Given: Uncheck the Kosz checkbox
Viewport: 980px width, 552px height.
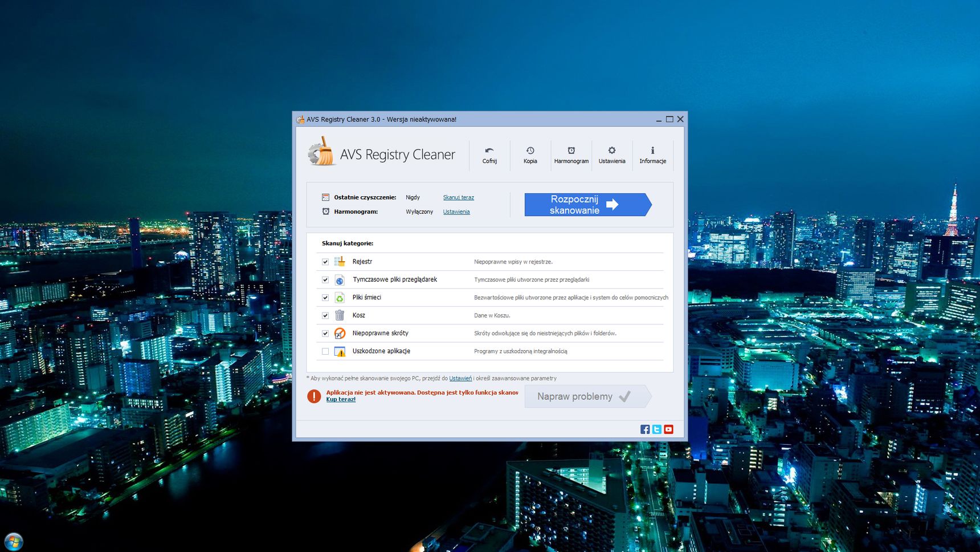Looking at the screenshot, I should click(325, 315).
